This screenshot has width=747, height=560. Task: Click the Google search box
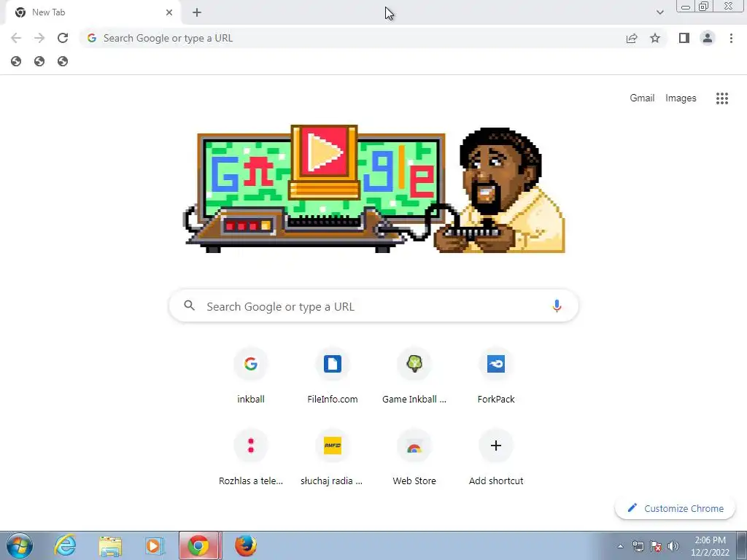[x=373, y=306]
